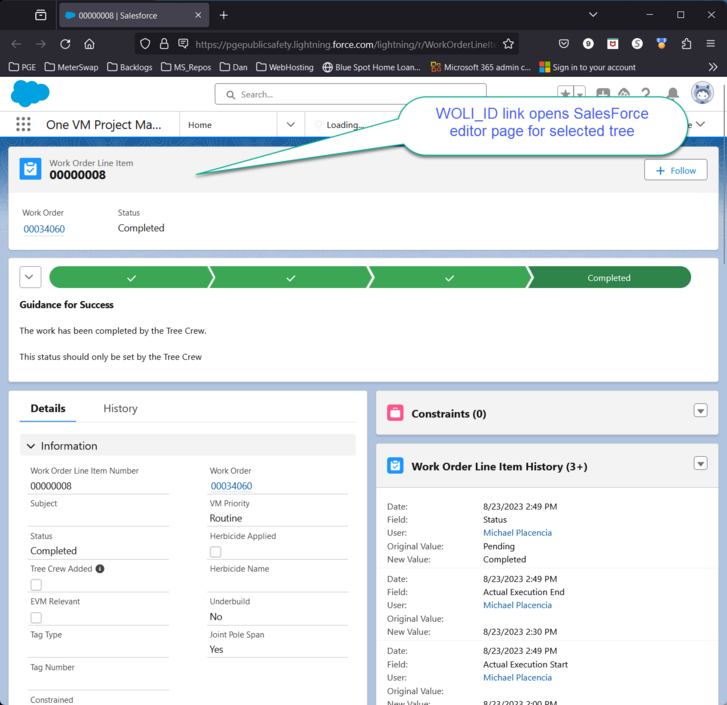Select the Completed path stage
727x705 pixels.
[x=609, y=277]
